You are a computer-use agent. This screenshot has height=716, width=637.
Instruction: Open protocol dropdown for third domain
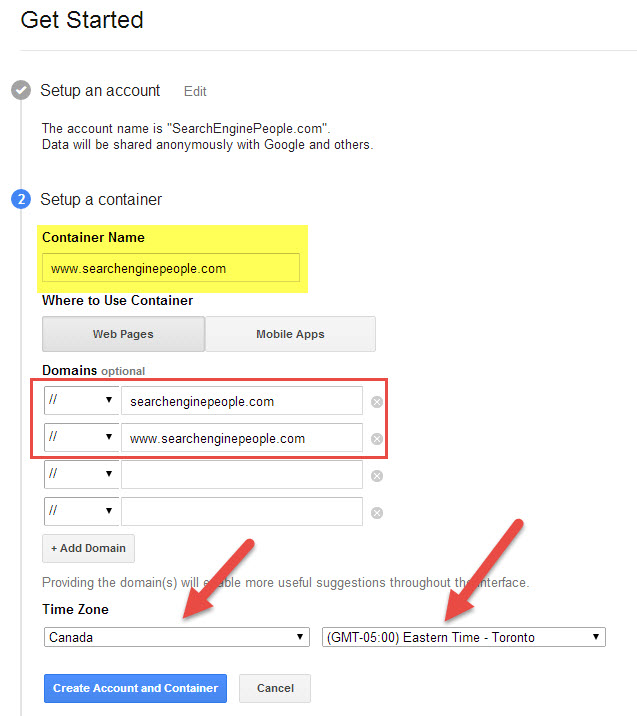81,475
